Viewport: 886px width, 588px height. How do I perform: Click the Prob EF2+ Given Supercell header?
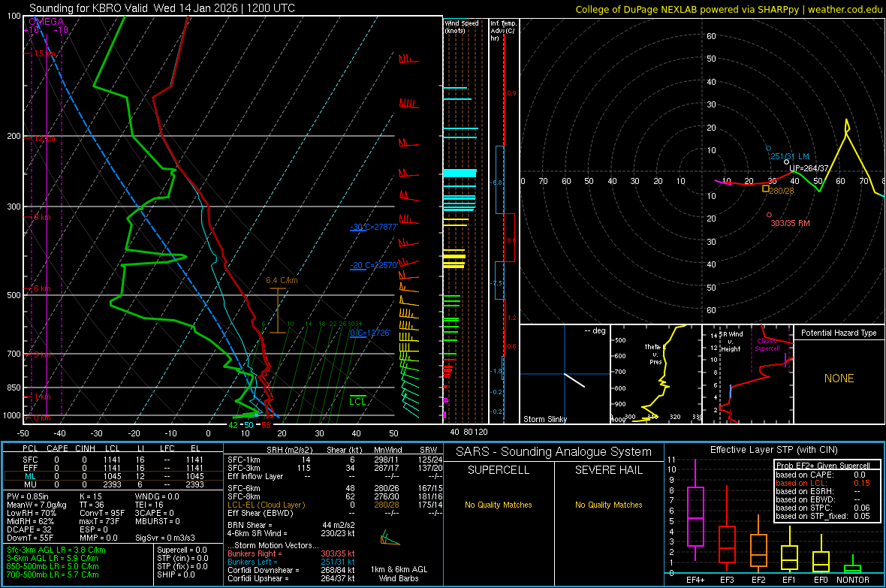(x=823, y=466)
